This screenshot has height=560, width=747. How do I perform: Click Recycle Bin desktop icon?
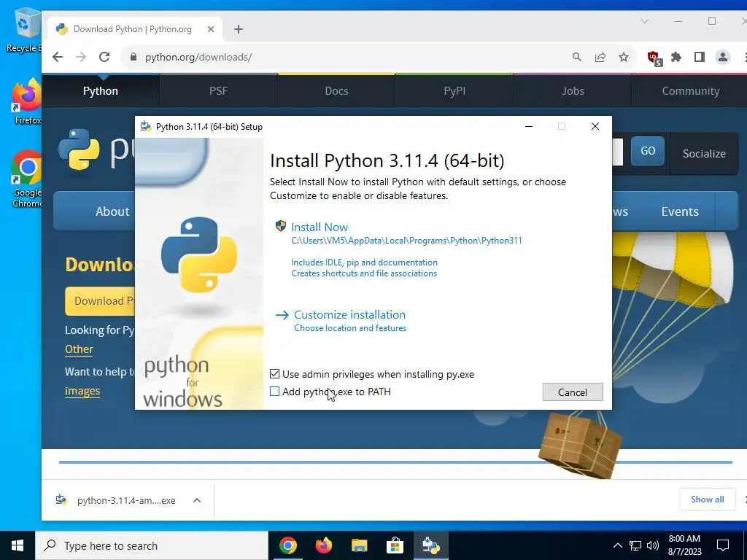click(x=24, y=31)
